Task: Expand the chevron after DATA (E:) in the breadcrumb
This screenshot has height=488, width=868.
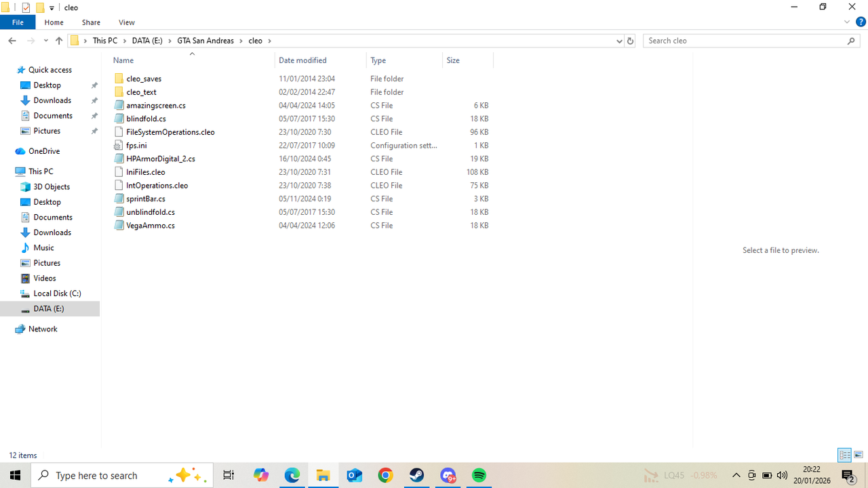Action: (x=170, y=41)
